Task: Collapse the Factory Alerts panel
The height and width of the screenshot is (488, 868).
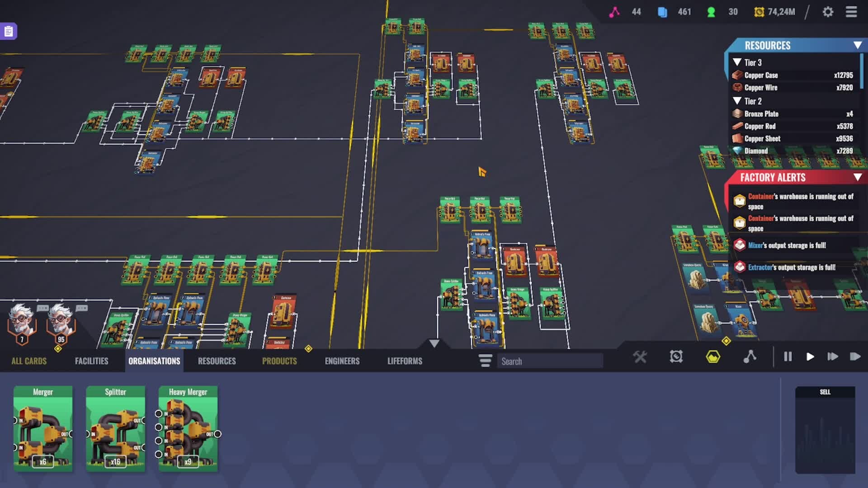Action: tap(857, 177)
